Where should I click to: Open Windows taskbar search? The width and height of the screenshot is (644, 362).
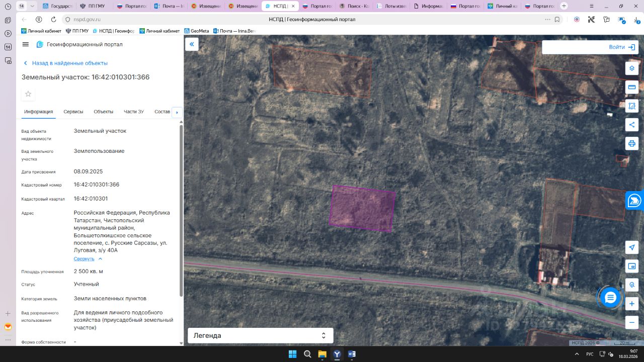click(x=307, y=354)
